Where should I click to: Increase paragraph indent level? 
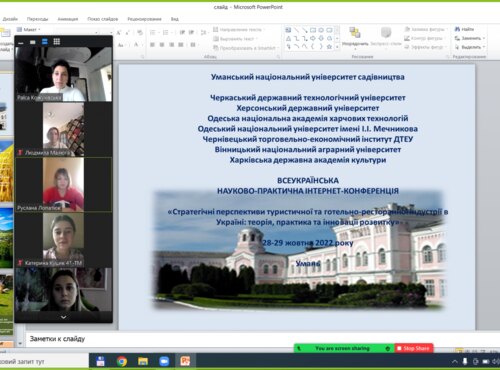click(x=191, y=33)
